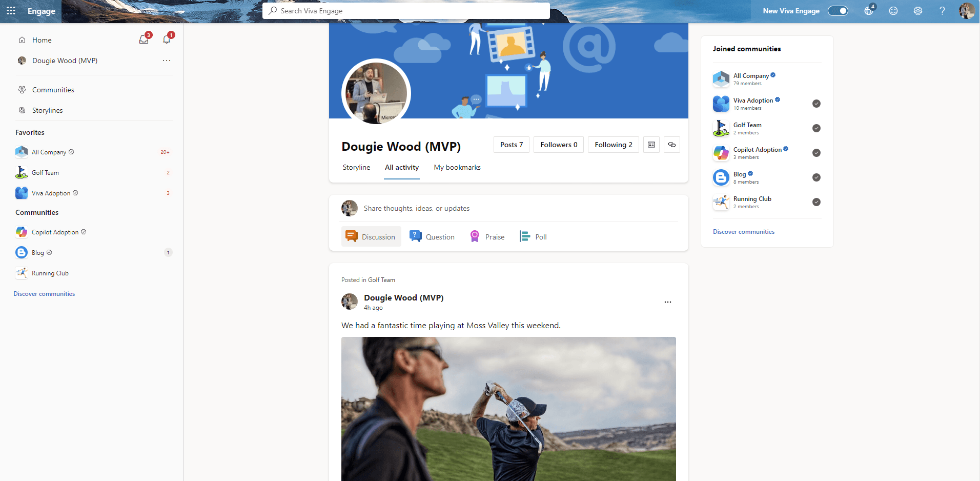Open All Company in Joined communities
This screenshot has height=481, width=980.
[x=751, y=76]
